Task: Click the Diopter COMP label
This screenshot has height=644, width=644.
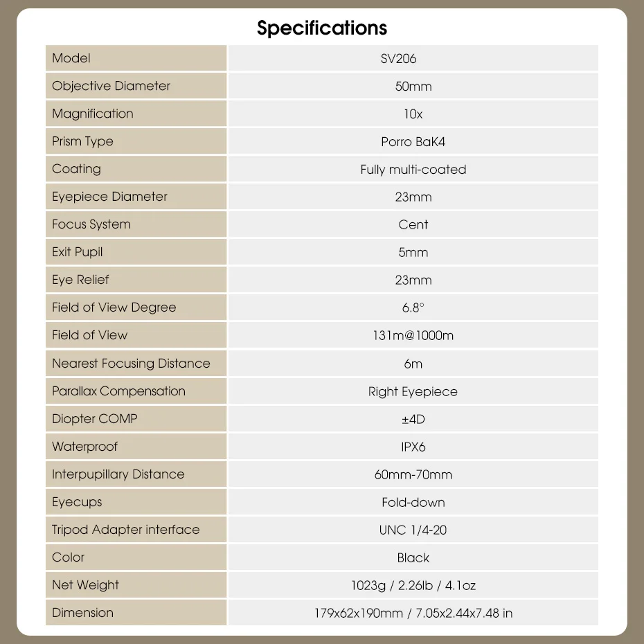Action: click(95, 419)
